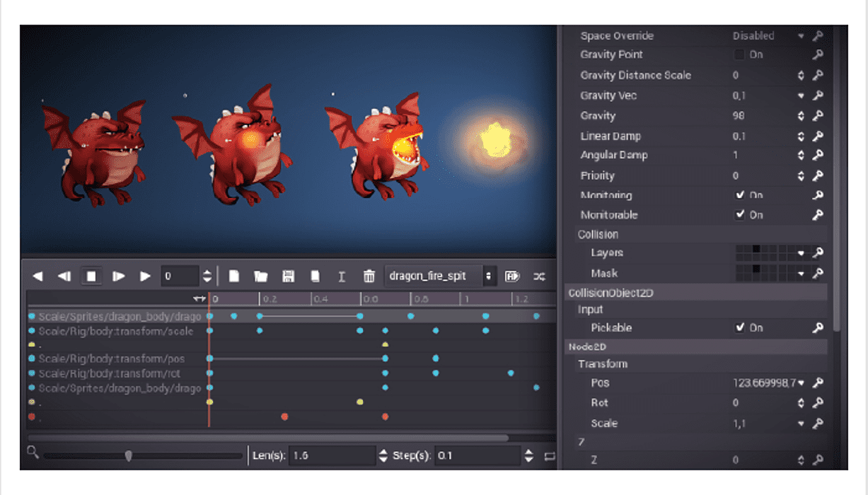The width and height of the screenshot is (868, 495).
Task: Create a new animation
Action: click(233, 276)
